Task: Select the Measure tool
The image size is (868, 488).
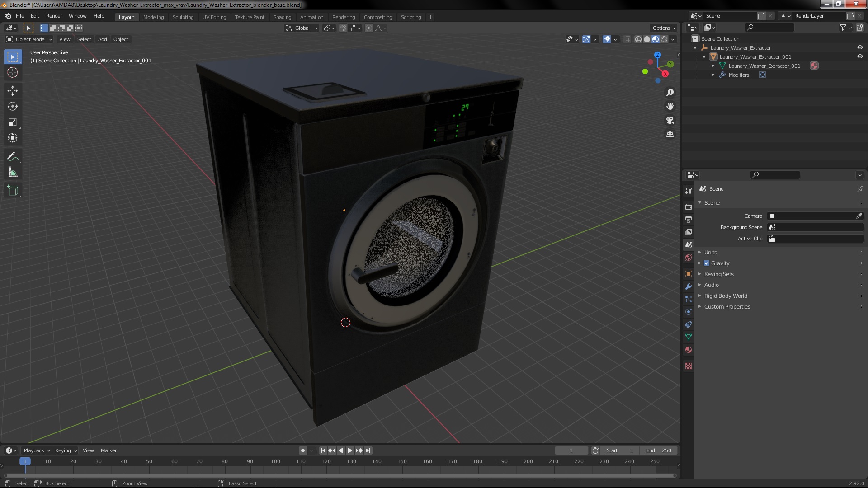Action: tap(13, 173)
